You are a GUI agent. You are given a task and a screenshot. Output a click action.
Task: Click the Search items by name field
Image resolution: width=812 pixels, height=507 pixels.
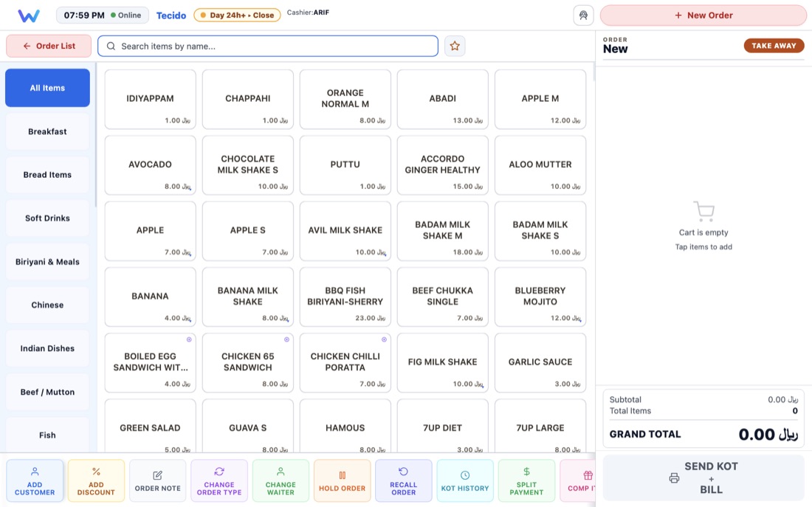(x=268, y=46)
